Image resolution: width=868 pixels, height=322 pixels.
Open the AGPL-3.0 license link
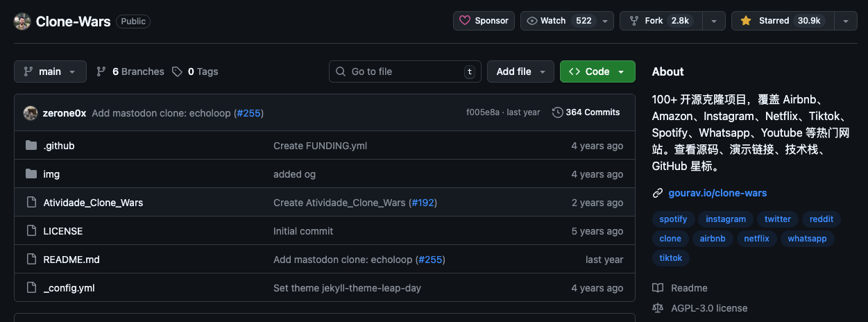click(x=709, y=307)
